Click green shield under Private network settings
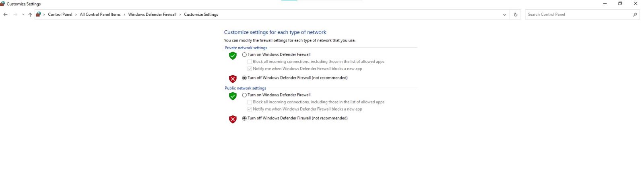This screenshot has height=175, width=644. tap(233, 56)
